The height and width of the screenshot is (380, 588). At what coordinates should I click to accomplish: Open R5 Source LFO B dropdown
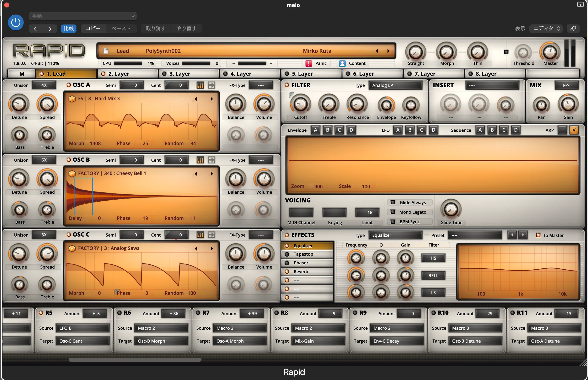(83, 328)
